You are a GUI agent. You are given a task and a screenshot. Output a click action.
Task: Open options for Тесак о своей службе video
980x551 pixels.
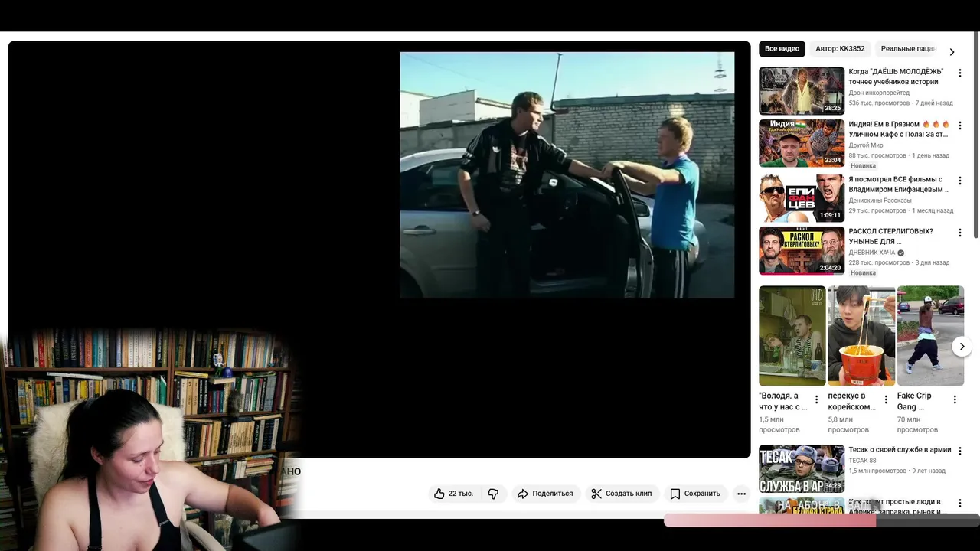(960, 452)
